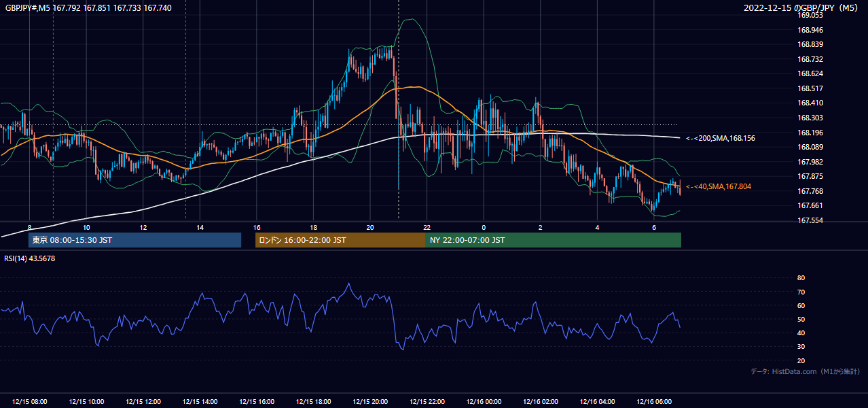Click the RSI 30 level label
Screen dimensions: 868x408
click(801, 347)
